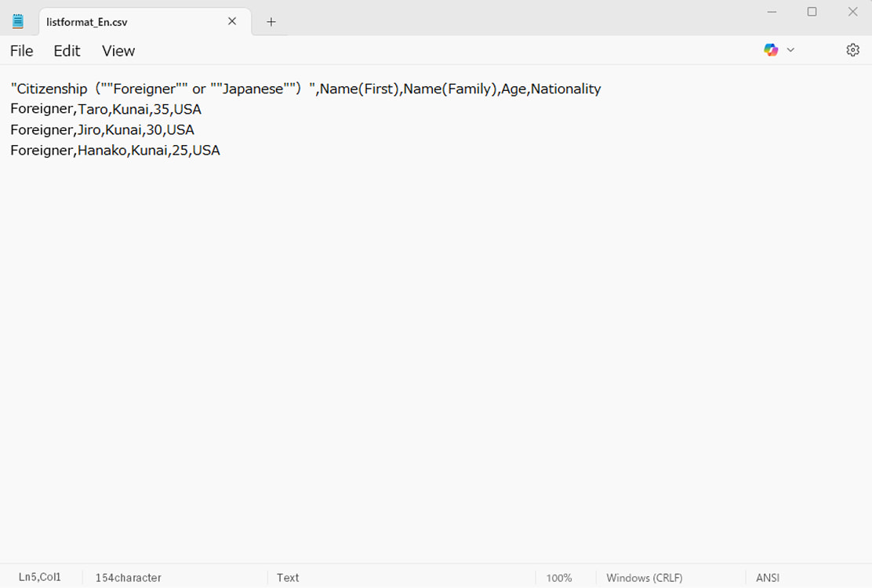Click the Windows (CRLF) line-ending indicator
This screenshot has width=872, height=588.
[x=644, y=577]
